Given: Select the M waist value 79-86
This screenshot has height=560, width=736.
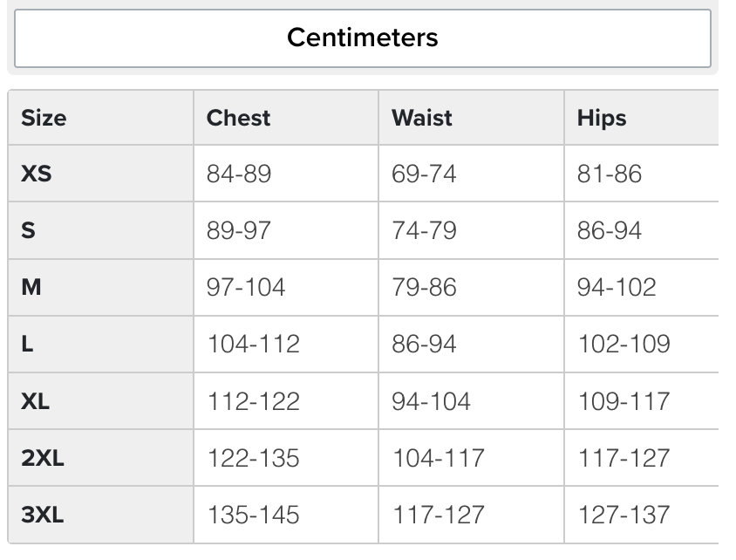Looking at the screenshot, I should [424, 288].
